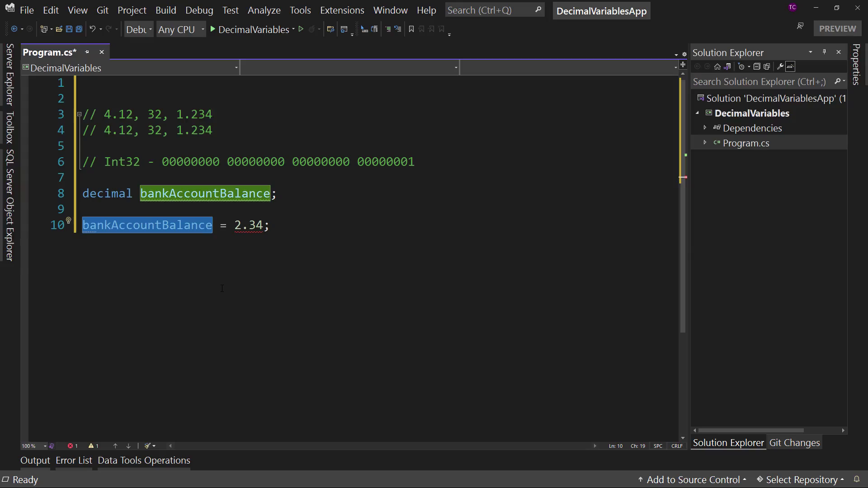Open the zoom level 100 % dropdown
This screenshot has height=488, width=868.
[x=34, y=446]
